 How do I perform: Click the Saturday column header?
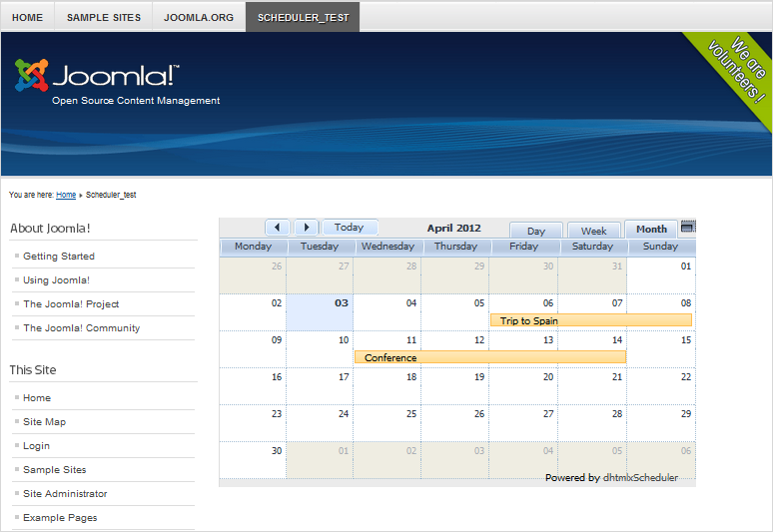(592, 247)
